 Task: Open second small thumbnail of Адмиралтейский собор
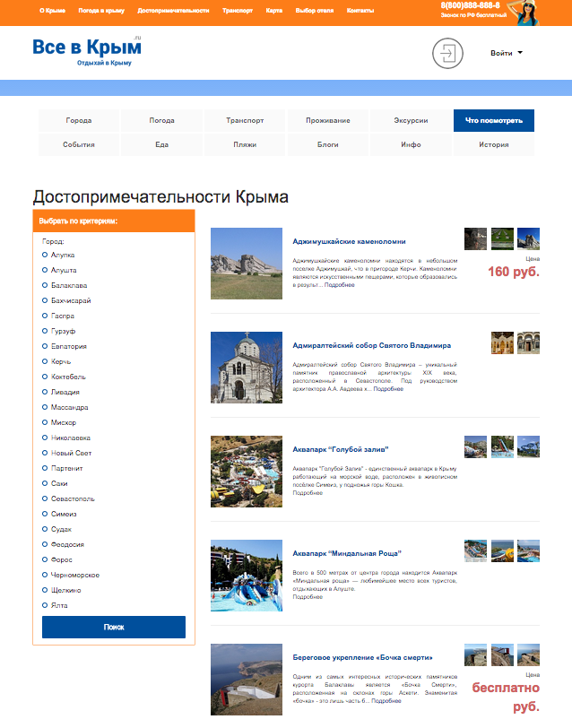[x=528, y=342]
